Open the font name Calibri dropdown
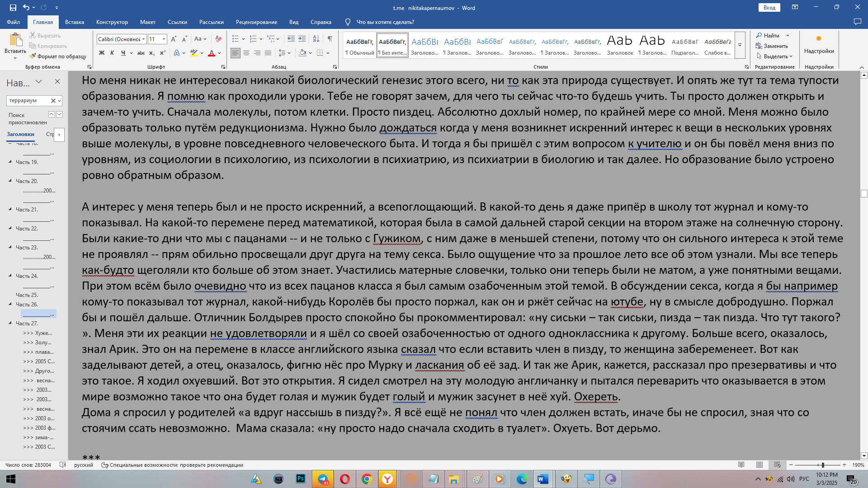The image size is (868, 488). [144, 39]
